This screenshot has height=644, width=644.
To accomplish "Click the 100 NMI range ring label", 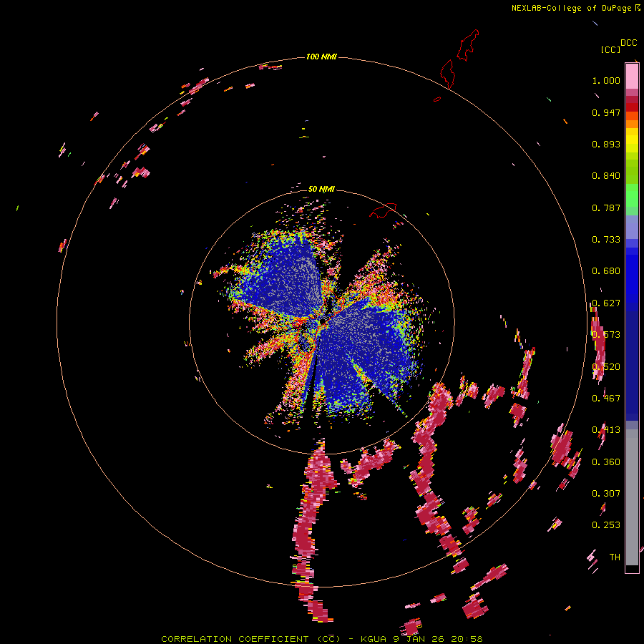I will [321, 57].
